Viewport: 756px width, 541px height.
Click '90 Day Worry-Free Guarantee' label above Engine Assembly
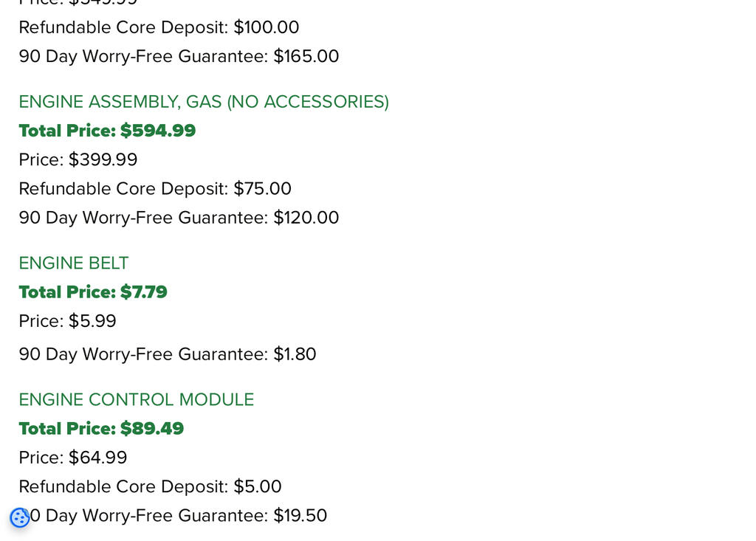pos(143,56)
